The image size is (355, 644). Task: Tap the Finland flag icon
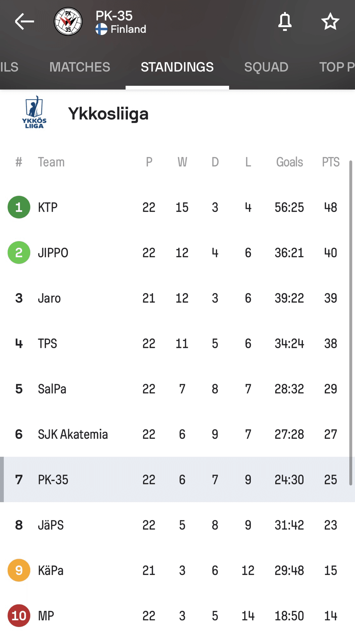pyautogui.click(x=101, y=29)
